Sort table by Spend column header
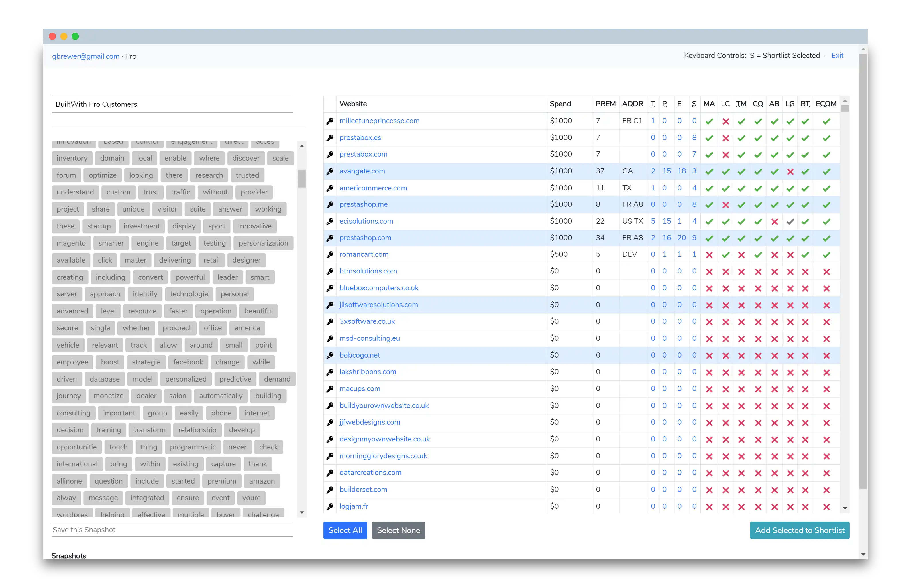 (560, 104)
